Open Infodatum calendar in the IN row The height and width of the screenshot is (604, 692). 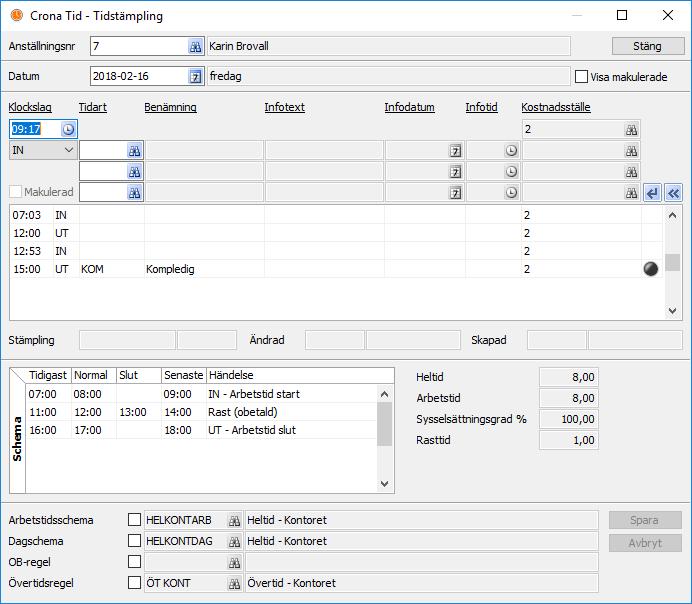pyautogui.click(x=455, y=150)
